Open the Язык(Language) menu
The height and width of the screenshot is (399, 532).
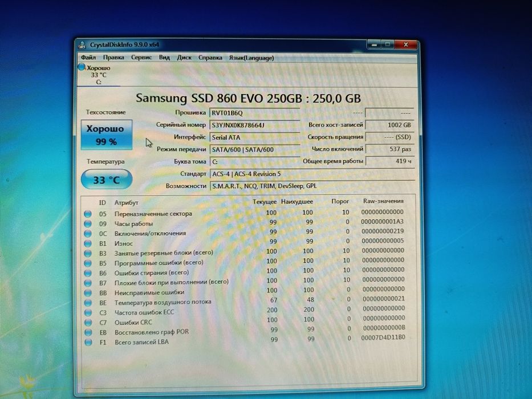[x=251, y=58]
